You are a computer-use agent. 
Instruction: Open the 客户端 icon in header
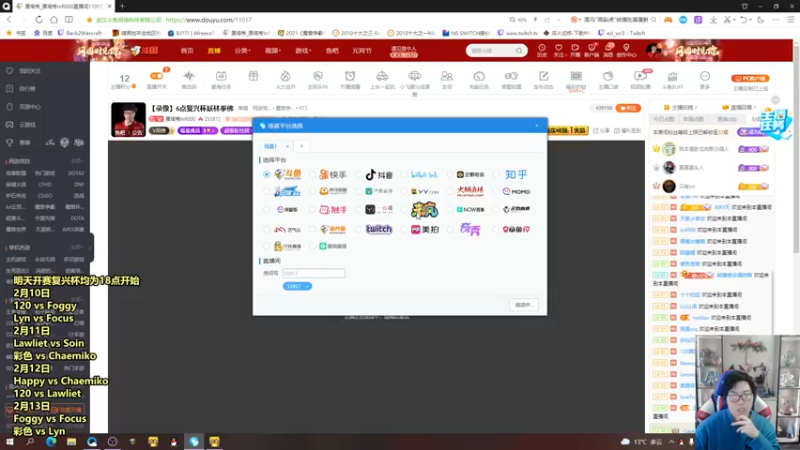(592, 50)
